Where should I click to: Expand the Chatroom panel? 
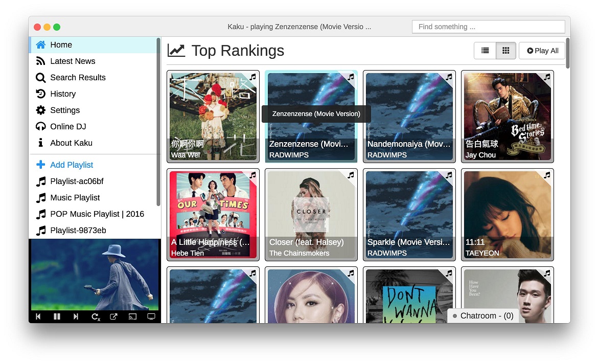point(483,316)
